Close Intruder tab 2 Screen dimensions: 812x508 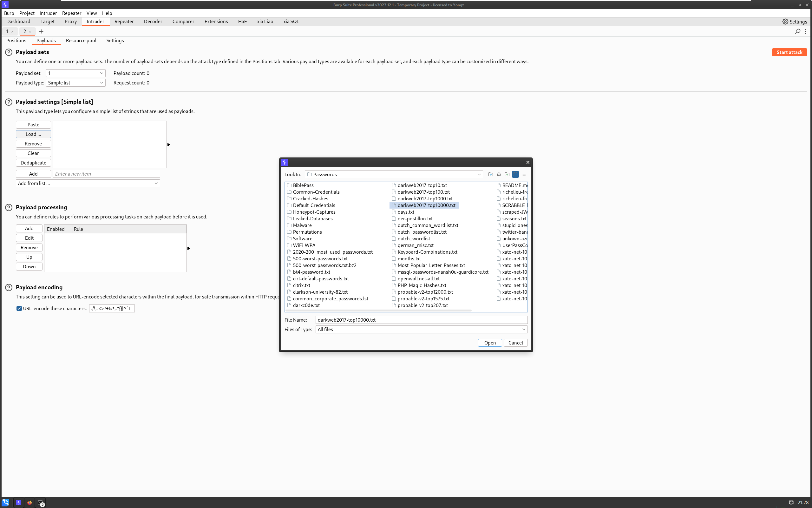click(30, 31)
